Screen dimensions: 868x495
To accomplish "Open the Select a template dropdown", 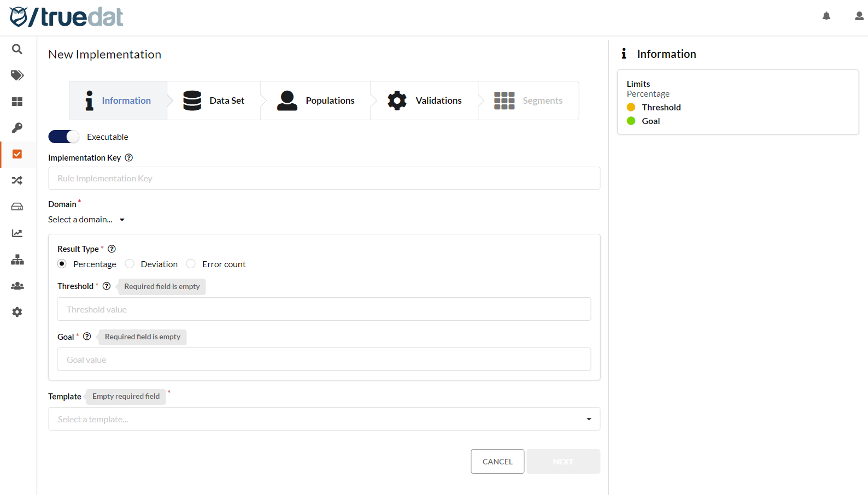I will click(324, 419).
